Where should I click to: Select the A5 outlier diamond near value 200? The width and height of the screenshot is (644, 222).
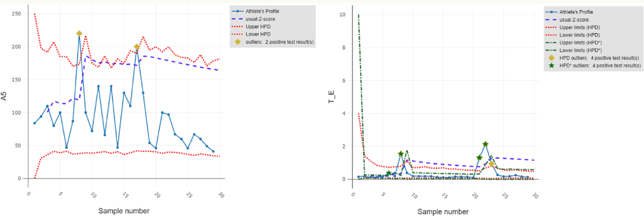point(137,47)
